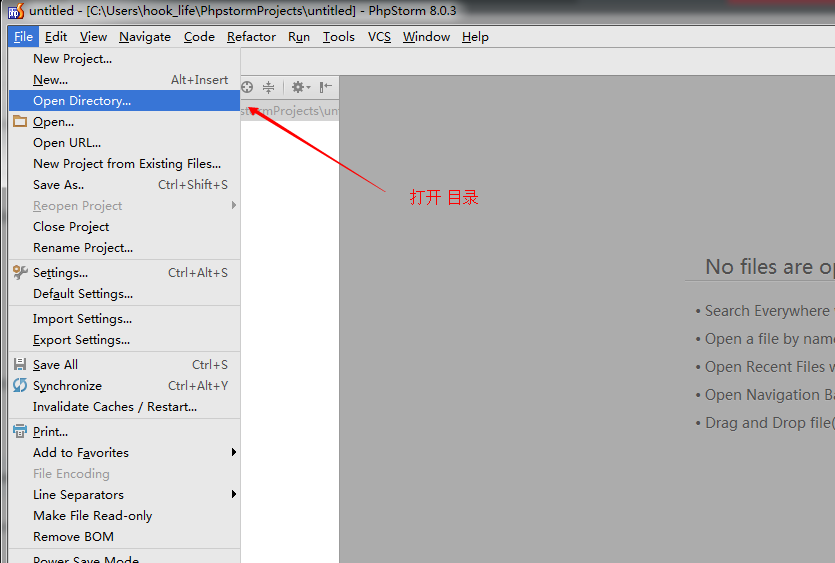This screenshot has width=835, height=563.
Task: Click the floppy disk icon beside Save All
Action: pyautogui.click(x=20, y=364)
